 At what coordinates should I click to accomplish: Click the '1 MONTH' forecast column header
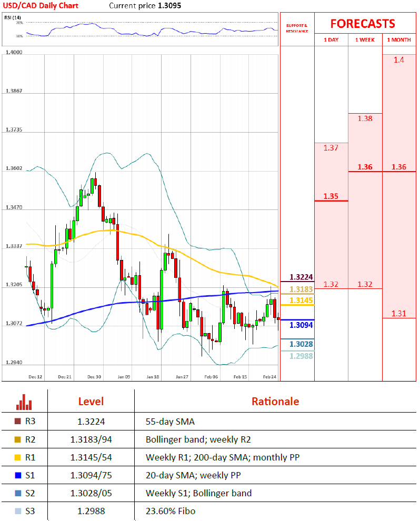point(399,40)
